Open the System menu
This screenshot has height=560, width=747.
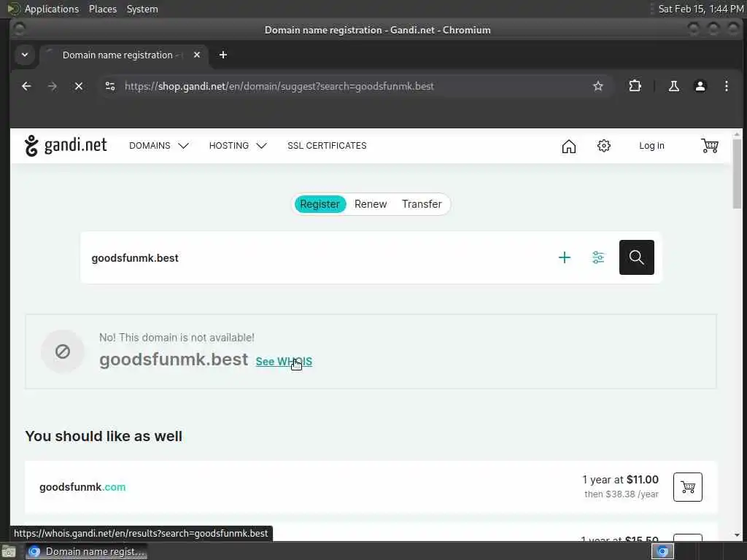click(142, 9)
